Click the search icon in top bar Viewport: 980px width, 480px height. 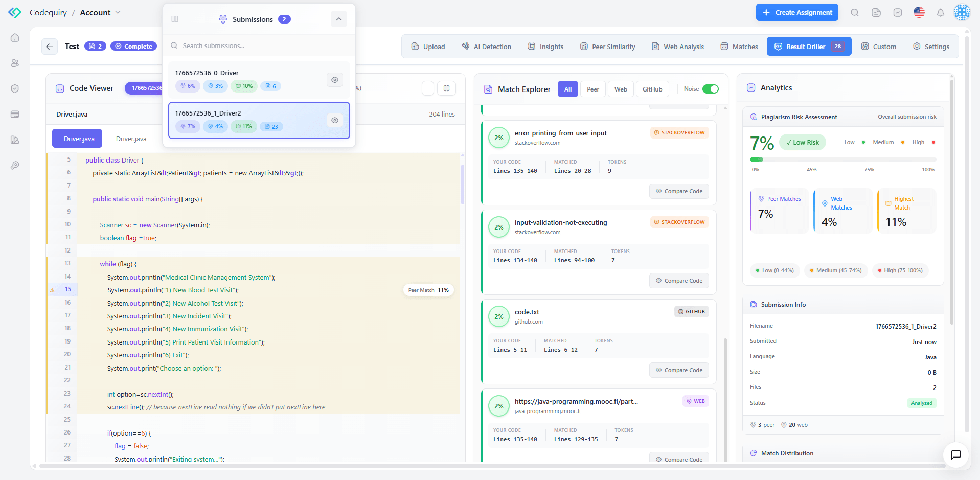tap(854, 13)
